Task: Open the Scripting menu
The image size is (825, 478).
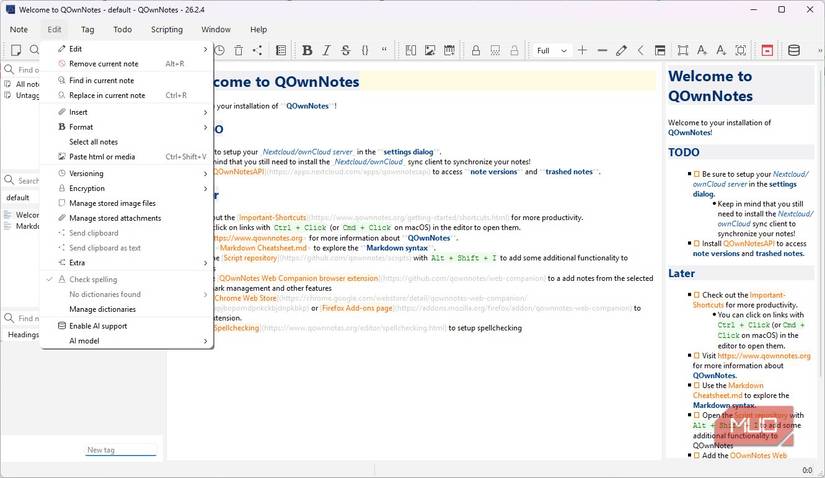Action: [x=167, y=29]
